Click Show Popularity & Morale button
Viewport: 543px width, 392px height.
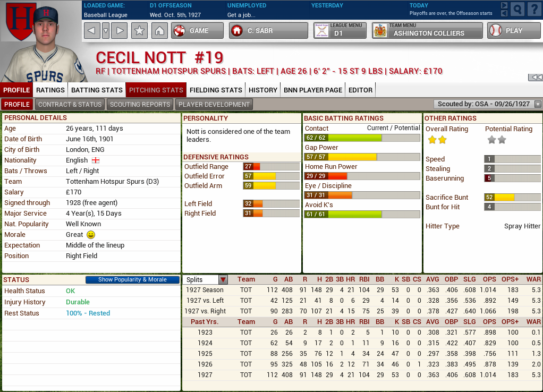click(x=132, y=279)
